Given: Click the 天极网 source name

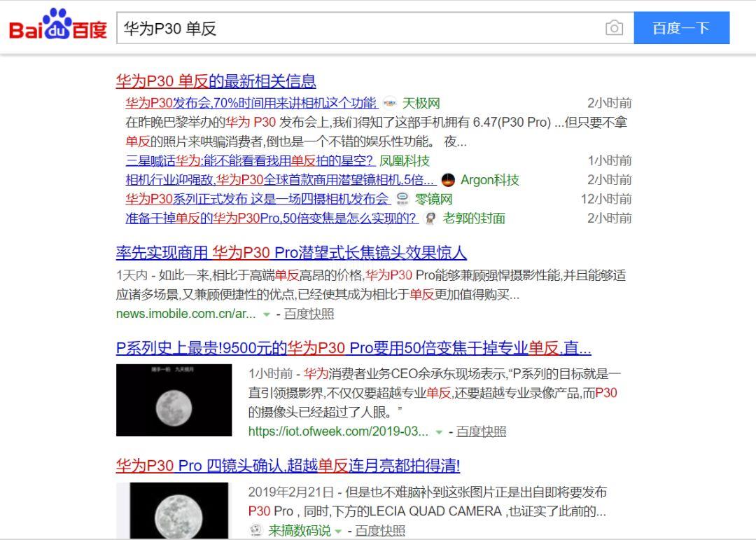Looking at the screenshot, I should coord(421,103).
